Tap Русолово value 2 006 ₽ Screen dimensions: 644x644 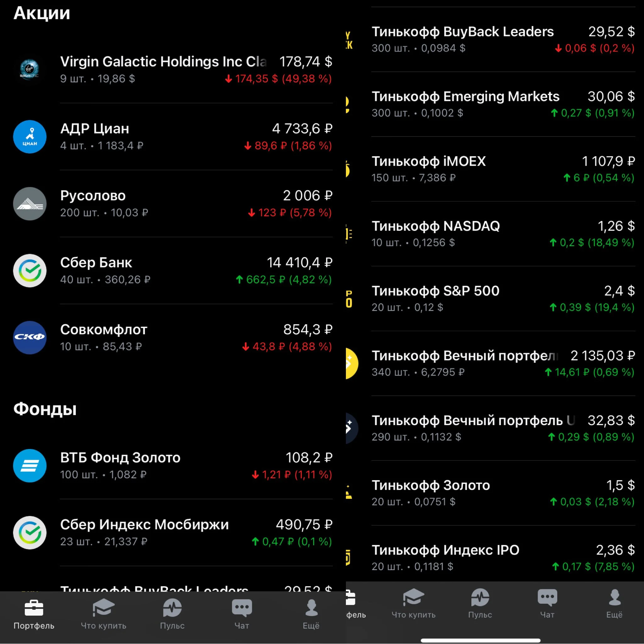(x=308, y=196)
